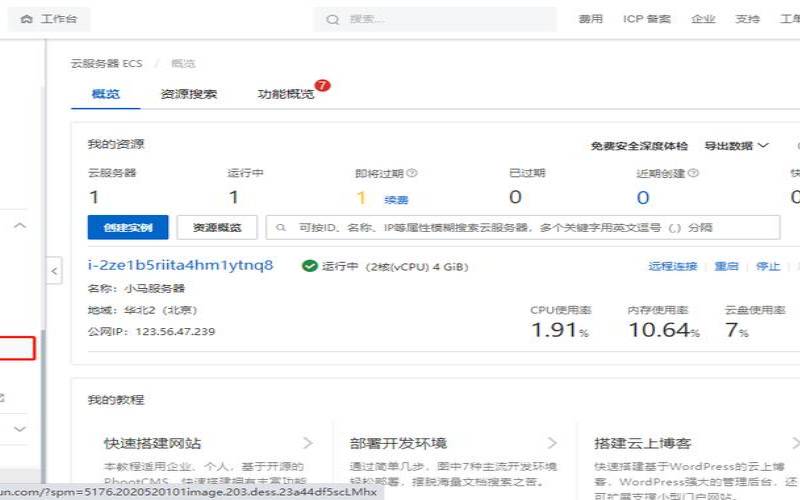The width and height of the screenshot is (800, 500).
Task: Open the 企业 menu
Action: tap(703, 19)
